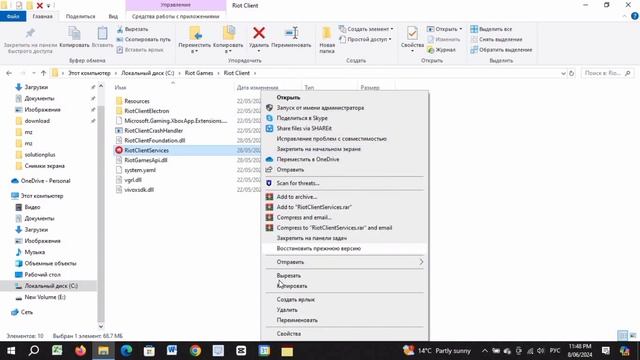
Task: Click Журнал in the ribbon
Action: coord(441,50)
